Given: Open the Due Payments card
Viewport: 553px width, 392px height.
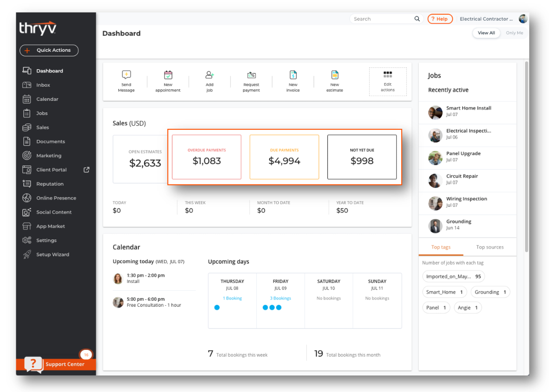Looking at the screenshot, I should pyautogui.click(x=284, y=157).
